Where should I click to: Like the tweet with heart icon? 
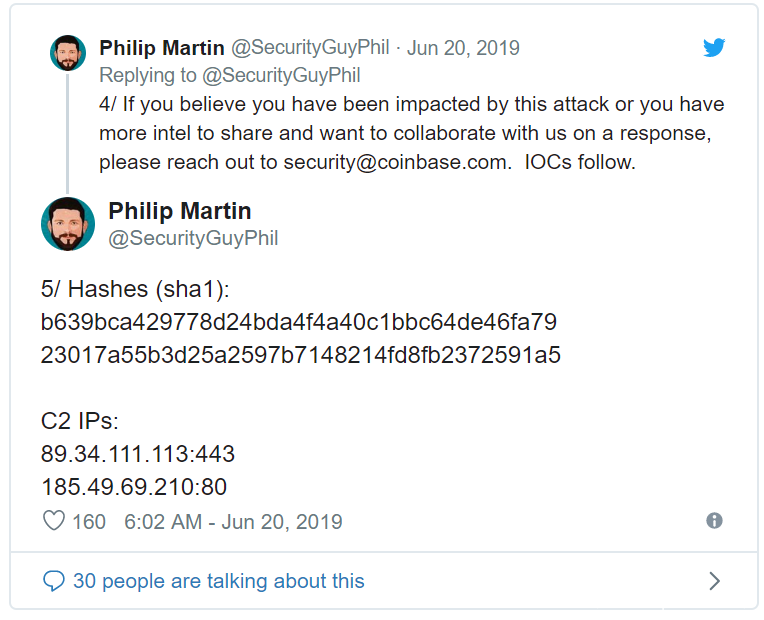click(54, 521)
